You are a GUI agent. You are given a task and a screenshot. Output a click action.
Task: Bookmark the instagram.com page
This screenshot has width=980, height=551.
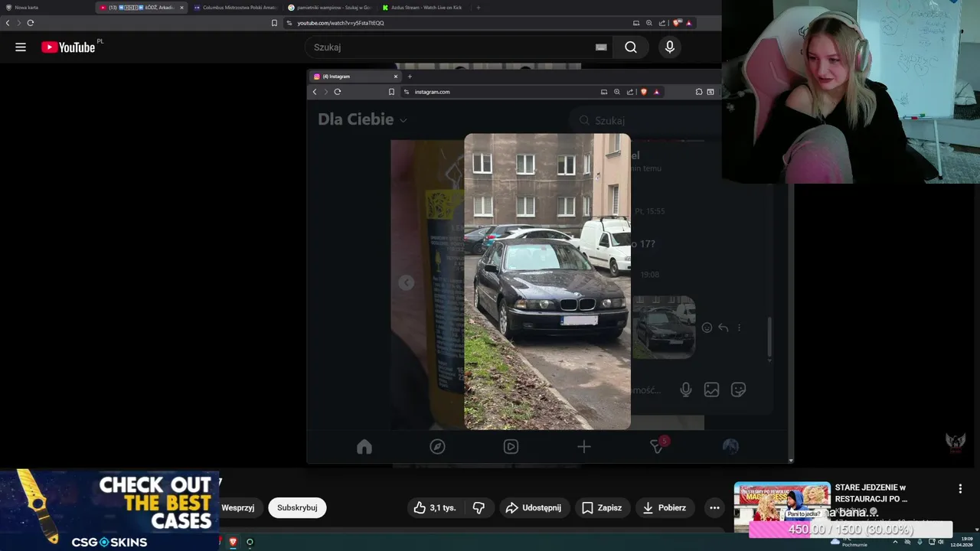391,92
